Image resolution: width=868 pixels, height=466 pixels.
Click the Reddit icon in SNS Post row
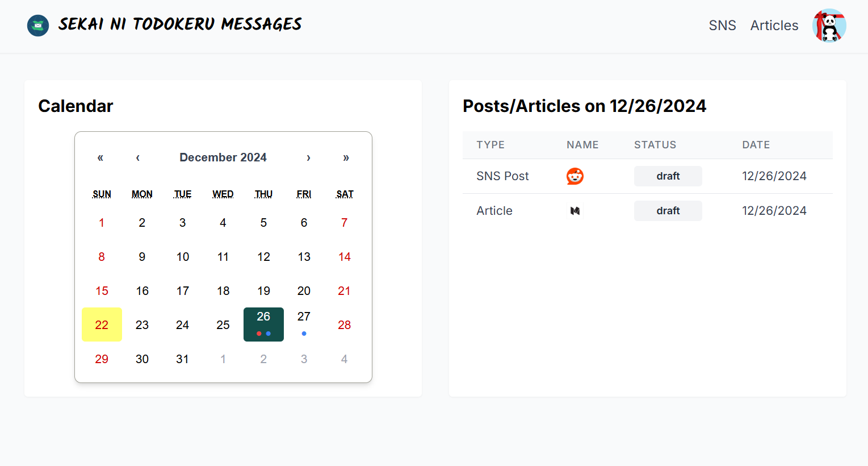(575, 176)
